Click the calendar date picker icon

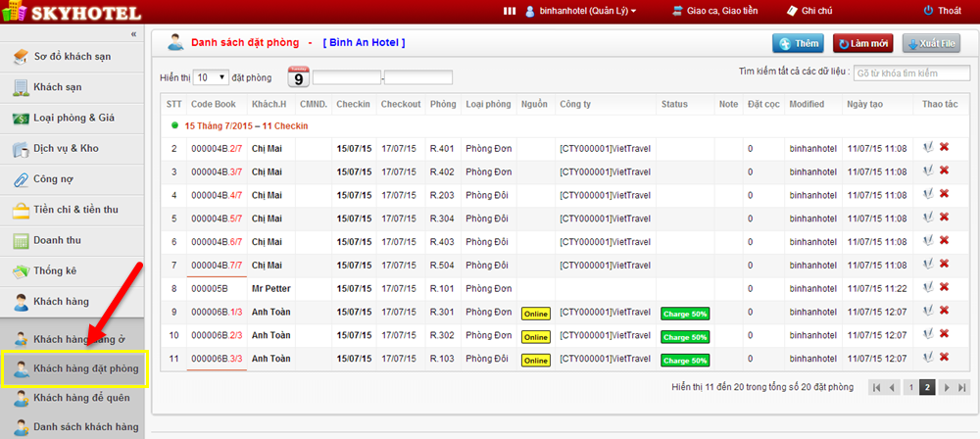pyautogui.click(x=298, y=77)
